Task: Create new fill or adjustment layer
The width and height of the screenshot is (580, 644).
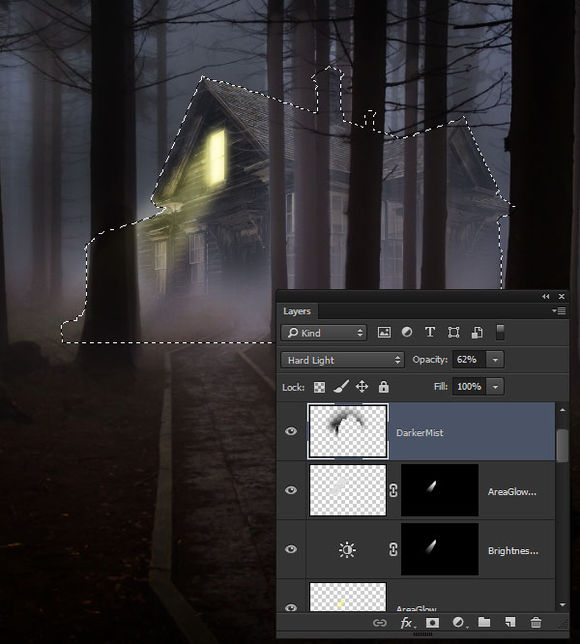Action: pos(458,623)
